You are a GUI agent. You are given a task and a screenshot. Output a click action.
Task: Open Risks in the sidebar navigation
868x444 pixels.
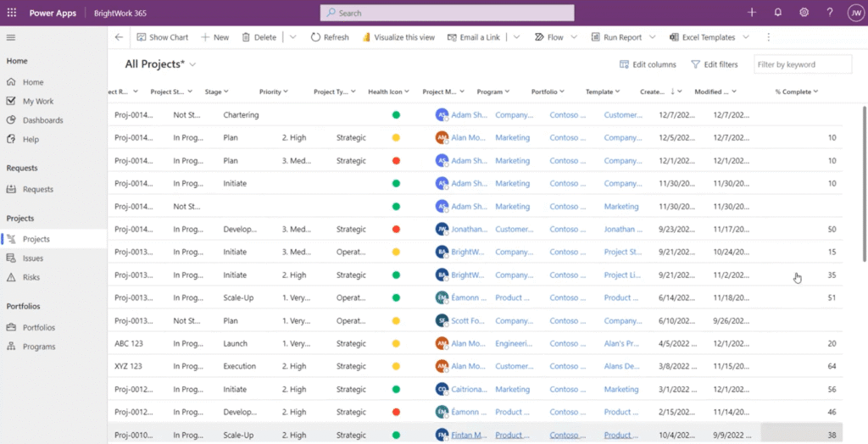coord(32,277)
